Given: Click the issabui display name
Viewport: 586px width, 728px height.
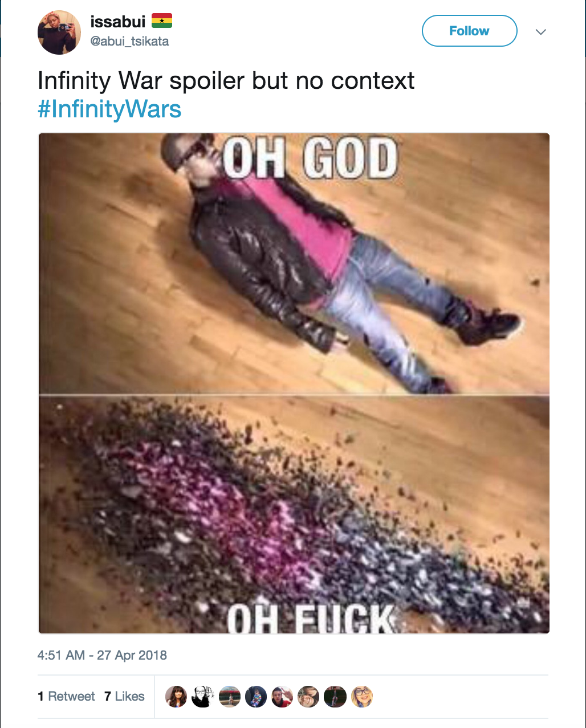Looking at the screenshot, I should click(x=118, y=21).
